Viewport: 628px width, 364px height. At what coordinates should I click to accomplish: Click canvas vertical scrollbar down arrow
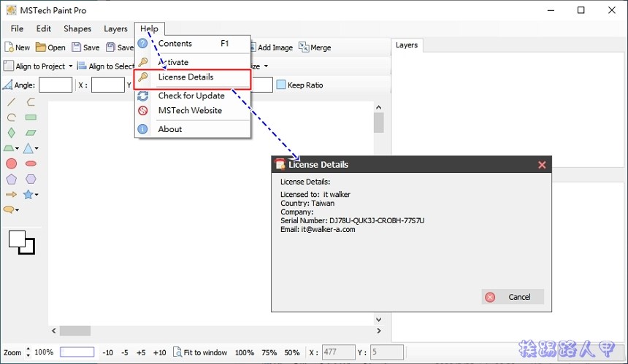379,320
